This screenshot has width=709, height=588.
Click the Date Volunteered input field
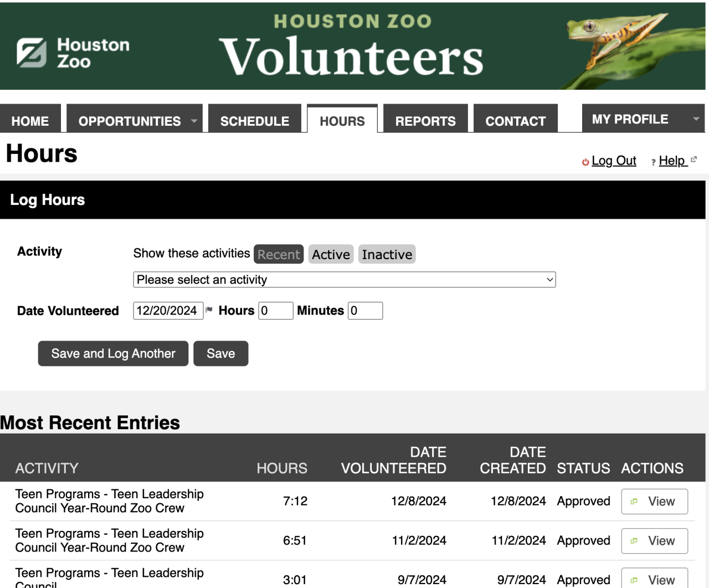pos(168,311)
